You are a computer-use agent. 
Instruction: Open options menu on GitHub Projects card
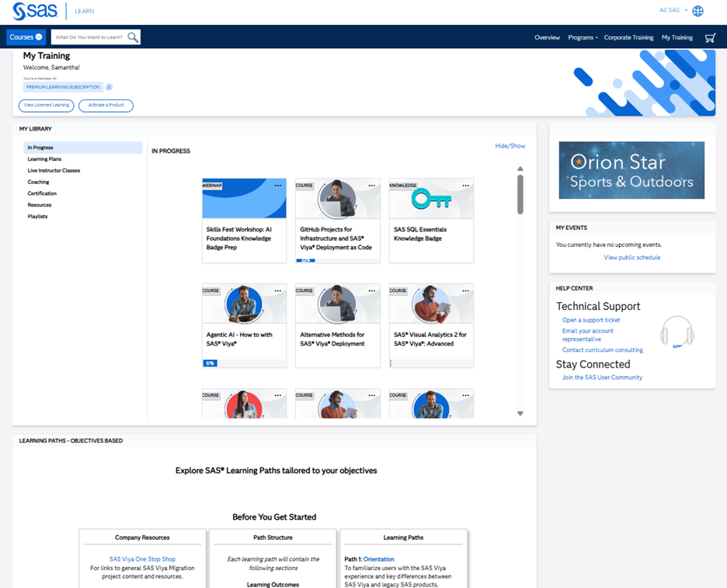coord(372,186)
